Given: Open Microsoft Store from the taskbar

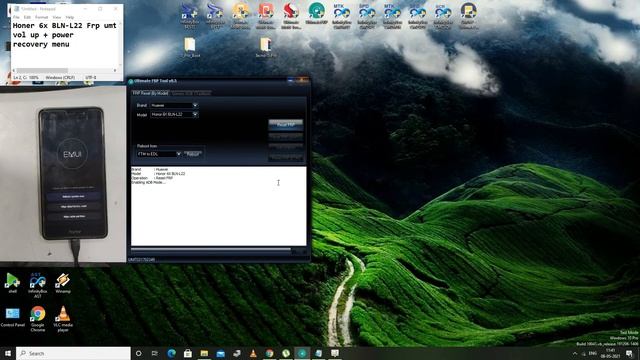Looking at the screenshot, I should pos(188,353).
